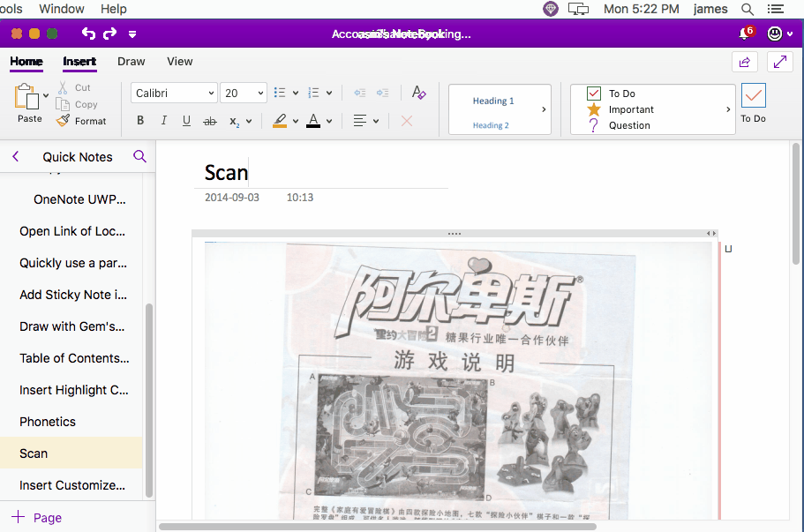804x532 pixels.
Task: Open the Add Sticky Note i... page
Action: (73, 295)
